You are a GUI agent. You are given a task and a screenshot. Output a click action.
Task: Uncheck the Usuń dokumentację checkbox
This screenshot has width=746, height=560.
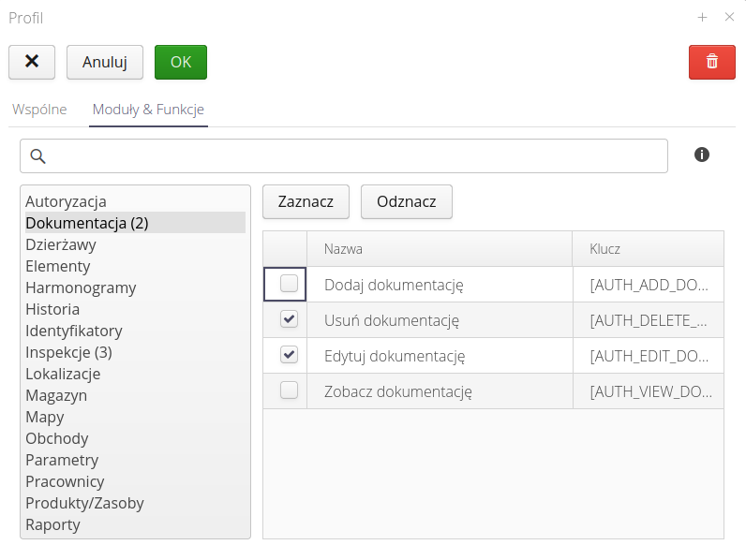coord(289,319)
